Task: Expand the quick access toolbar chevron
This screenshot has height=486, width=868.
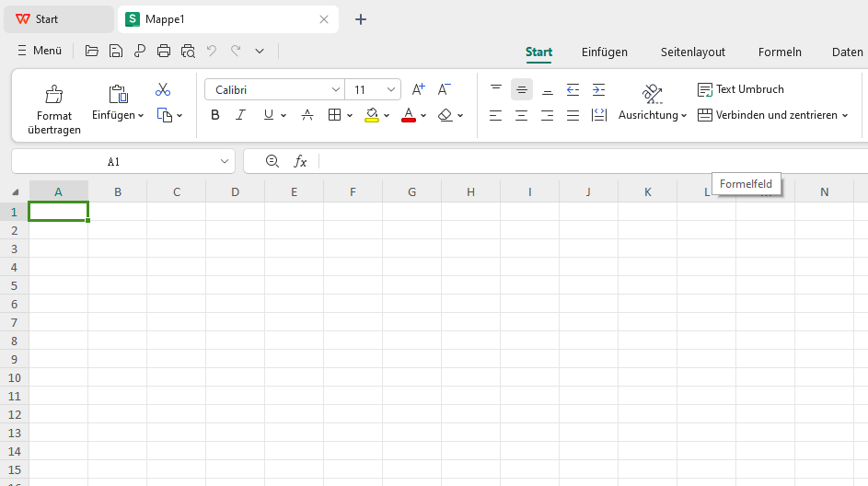Action: coord(260,51)
